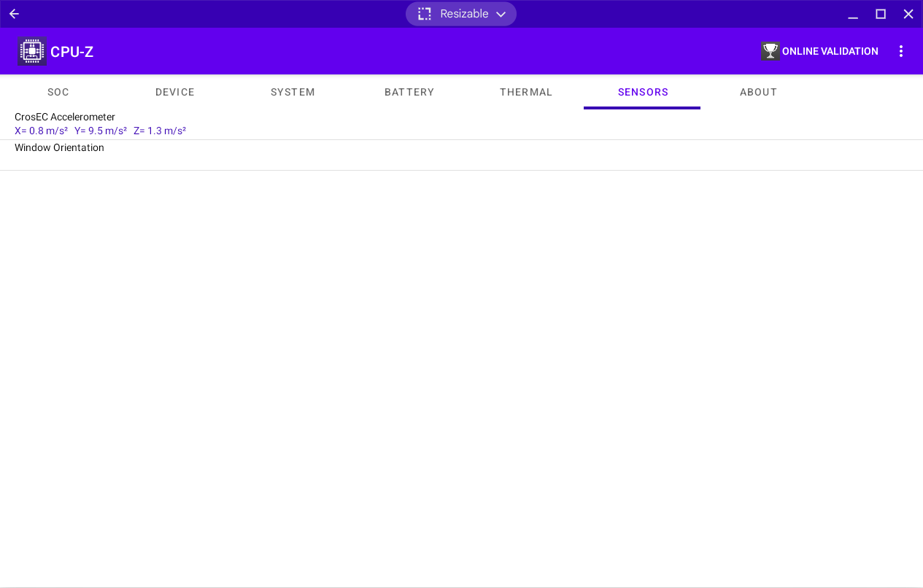The image size is (923, 588).
Task: Minimize the CPU-Z window
Action: click(853, 14)
